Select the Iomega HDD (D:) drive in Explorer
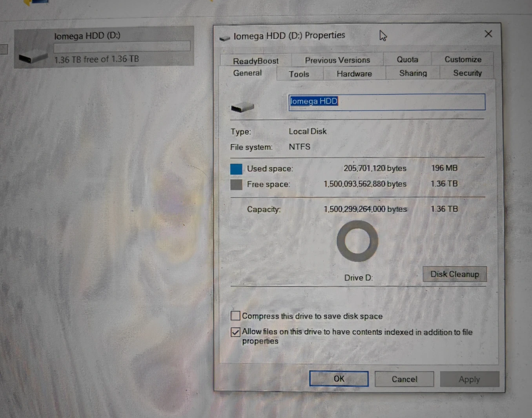This screenshot has width=532, height=418. [x=104, y=47]
